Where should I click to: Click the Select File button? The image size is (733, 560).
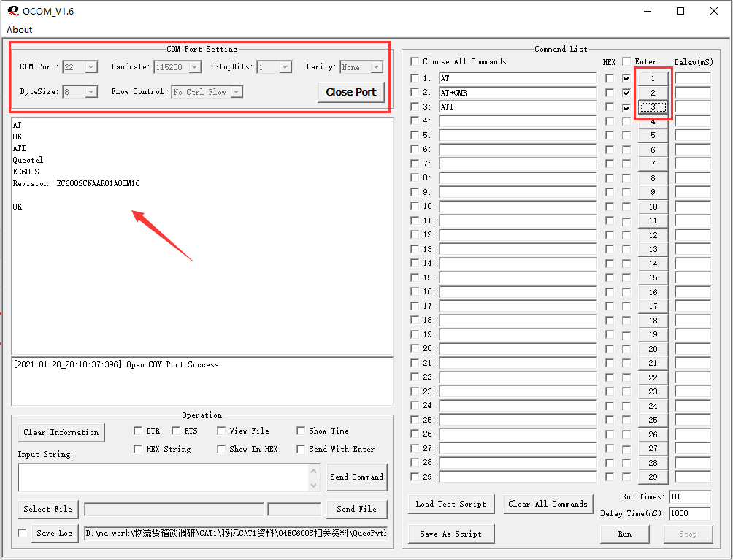coord(47,509)
